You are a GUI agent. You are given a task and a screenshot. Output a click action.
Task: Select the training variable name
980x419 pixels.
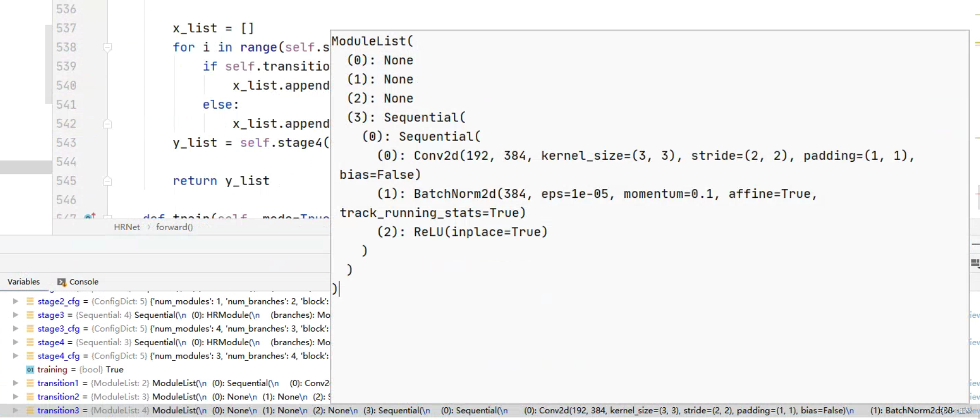click(52, 370)
